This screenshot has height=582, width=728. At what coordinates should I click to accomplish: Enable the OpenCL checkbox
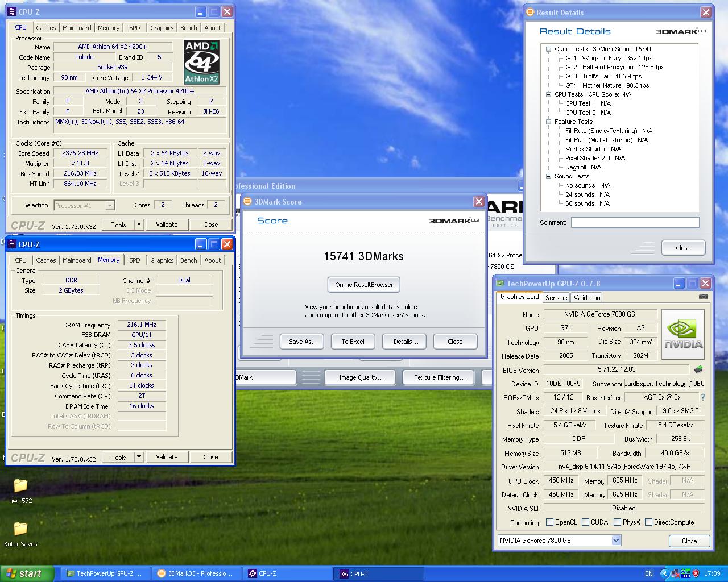pos(549,522)
